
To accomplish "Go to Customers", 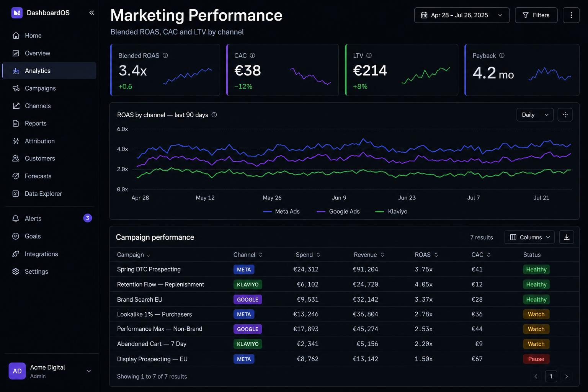I will pos(49,158).
